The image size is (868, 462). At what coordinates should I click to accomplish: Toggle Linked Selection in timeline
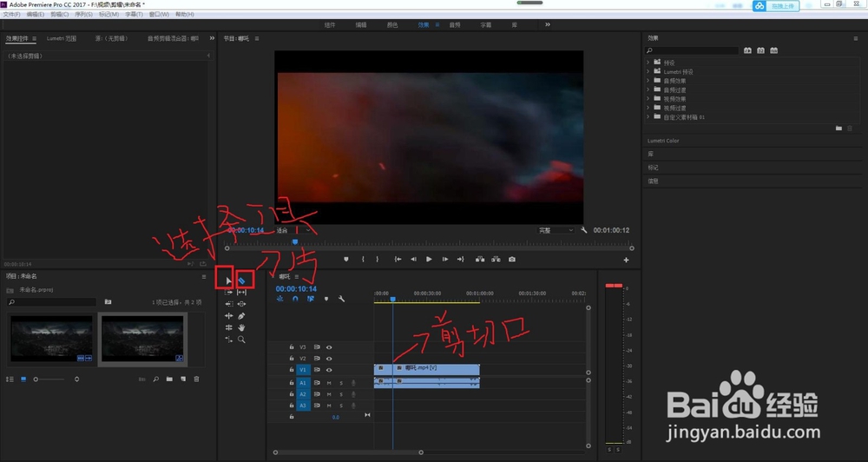[x=311, y=299]
